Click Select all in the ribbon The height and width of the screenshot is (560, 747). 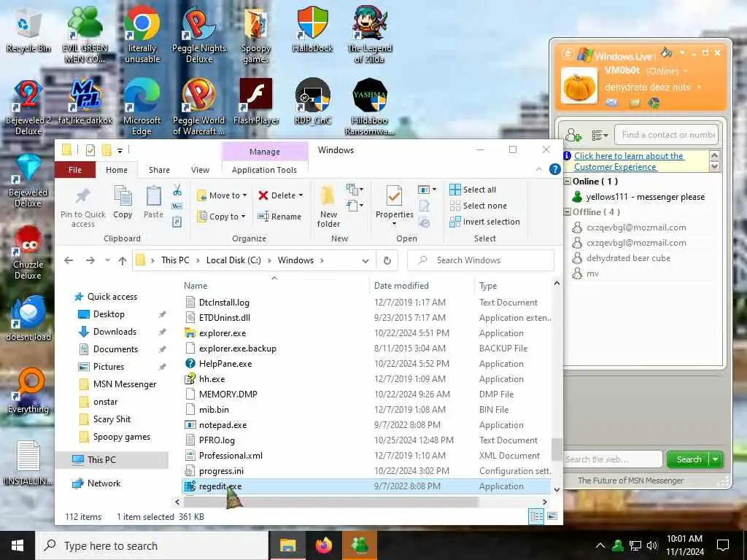(473, 190)
